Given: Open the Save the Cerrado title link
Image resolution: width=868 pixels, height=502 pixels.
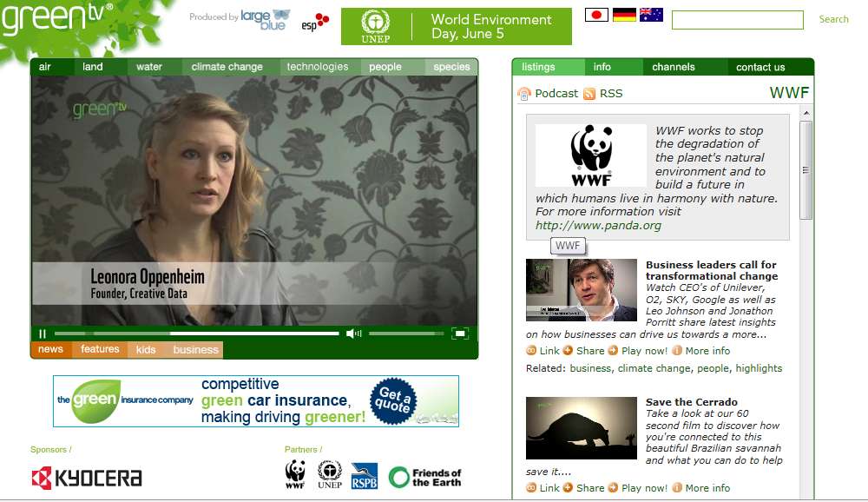Looking at the screenshot, I should 692,402.
